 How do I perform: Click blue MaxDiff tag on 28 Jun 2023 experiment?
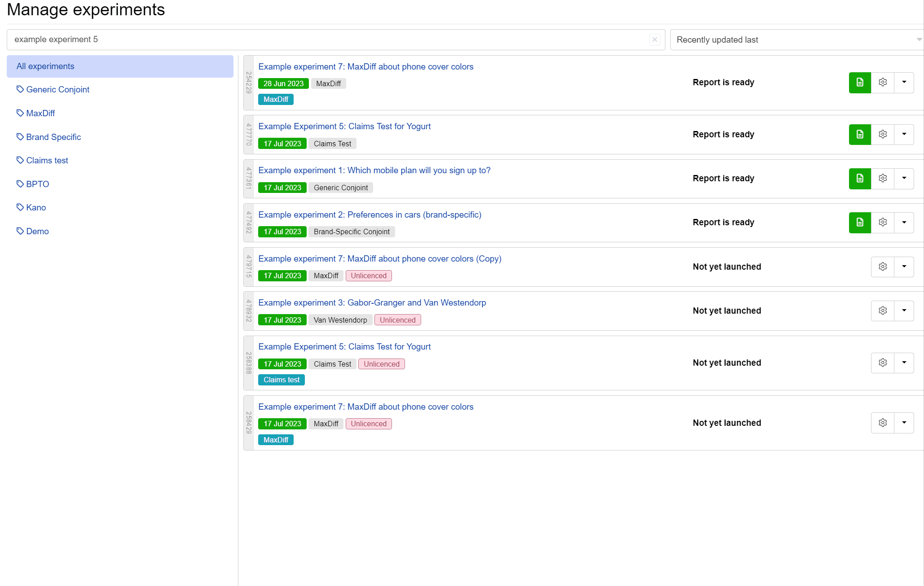[276, 100]
